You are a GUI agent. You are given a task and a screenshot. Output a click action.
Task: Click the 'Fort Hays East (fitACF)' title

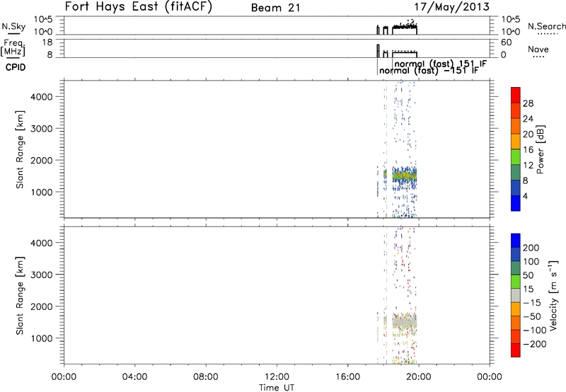tap(138, 6)
